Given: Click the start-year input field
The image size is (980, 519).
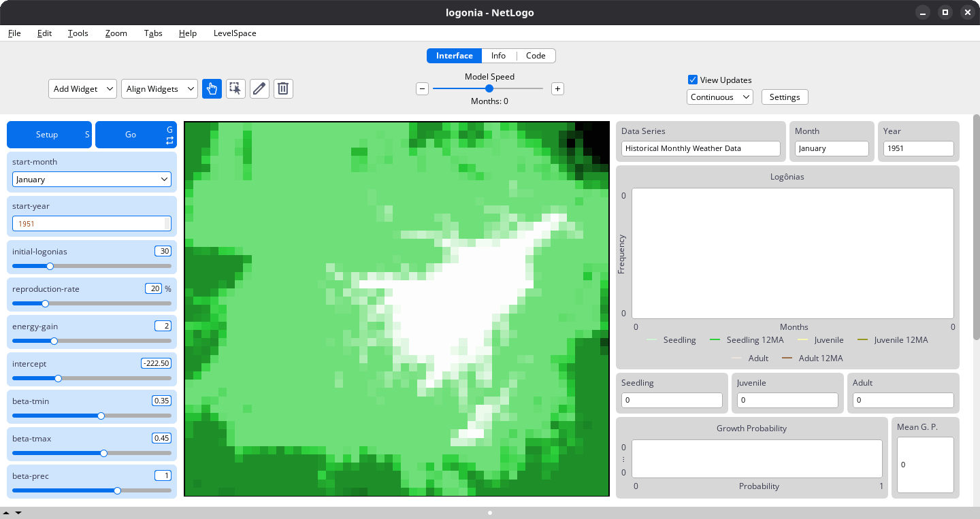Looking at the screenshot, I should (88, 224).
